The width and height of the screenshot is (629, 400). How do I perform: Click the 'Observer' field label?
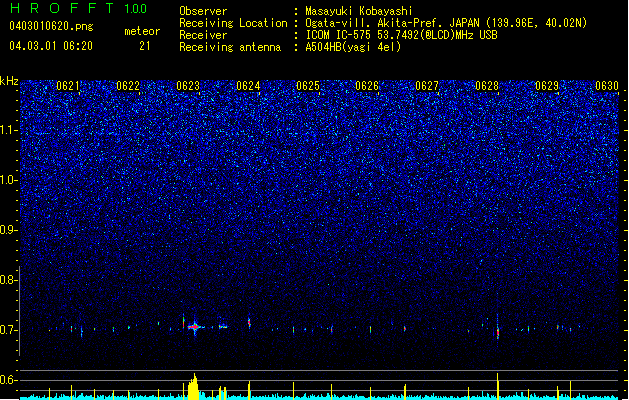(203, 11)
